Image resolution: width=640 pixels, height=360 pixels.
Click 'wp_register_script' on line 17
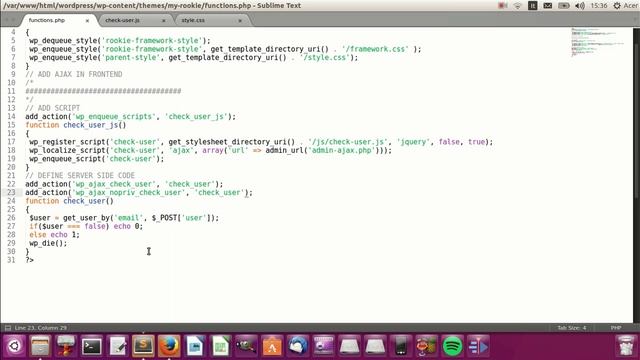67,142
